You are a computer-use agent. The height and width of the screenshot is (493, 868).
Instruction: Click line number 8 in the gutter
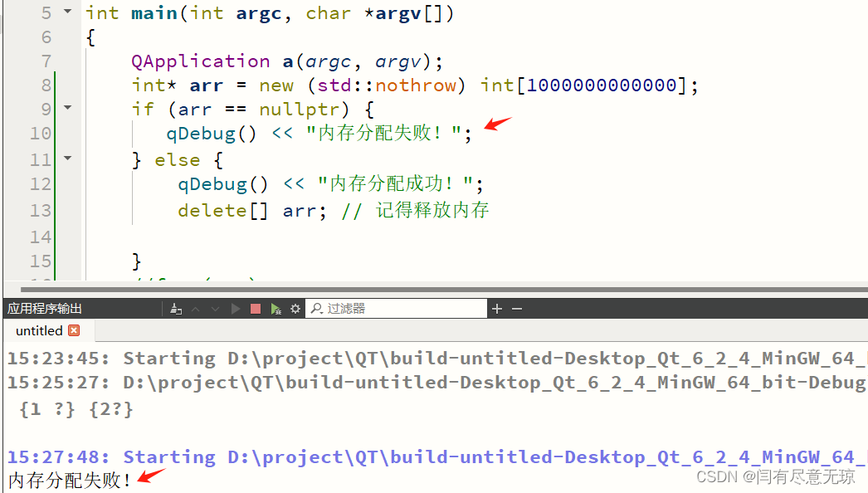pyautogui.click(x=46, y=85)
